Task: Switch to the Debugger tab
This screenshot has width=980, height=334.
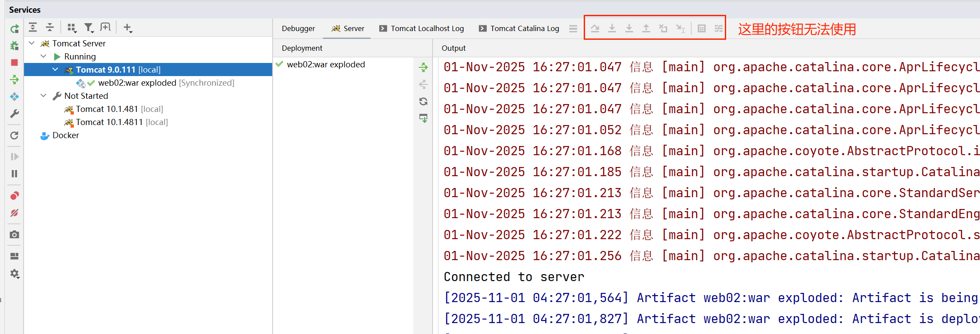Action: tap(298, 28)
